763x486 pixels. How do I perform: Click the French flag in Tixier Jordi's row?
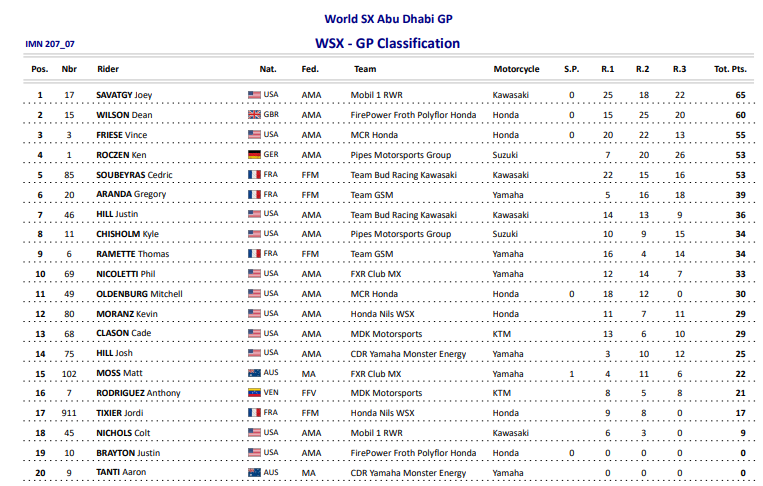pos(254,413)
